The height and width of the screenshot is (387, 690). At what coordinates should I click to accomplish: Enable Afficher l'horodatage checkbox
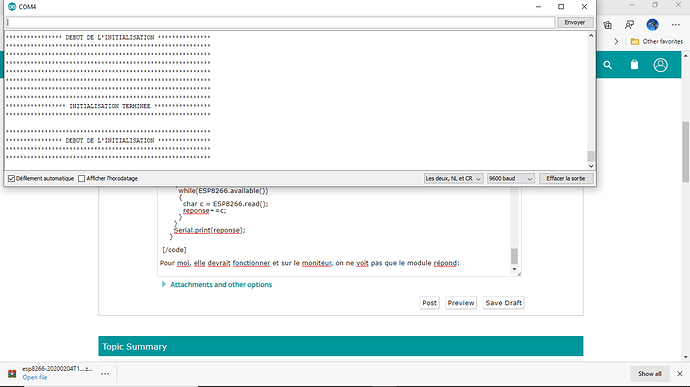coord(81,178)
